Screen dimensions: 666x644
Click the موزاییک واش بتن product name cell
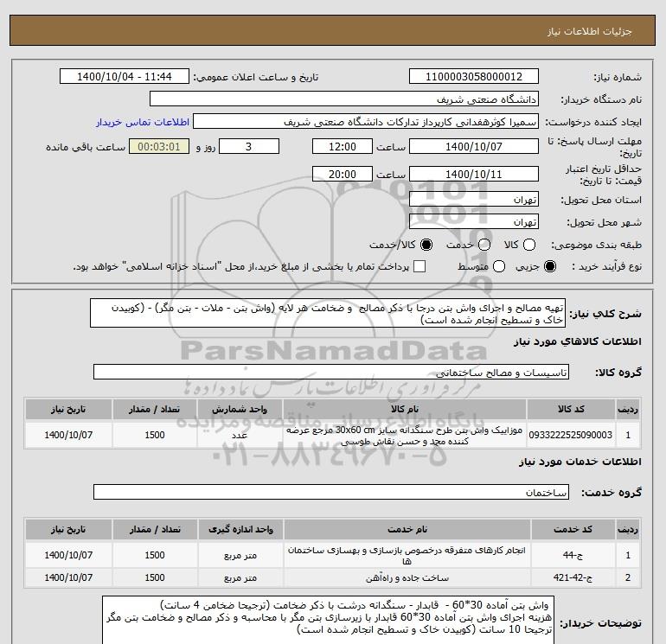405,435
